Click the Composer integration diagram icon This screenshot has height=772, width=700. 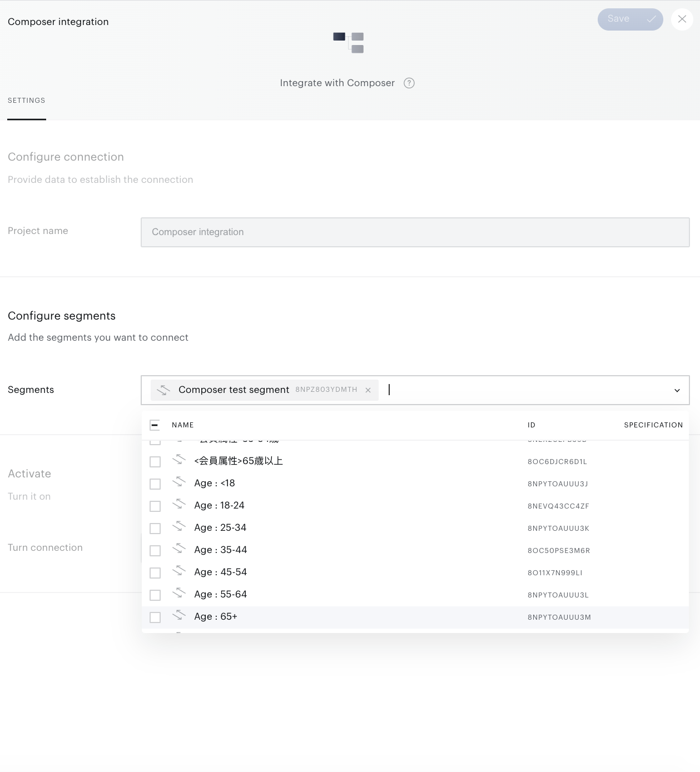(349, 43)
